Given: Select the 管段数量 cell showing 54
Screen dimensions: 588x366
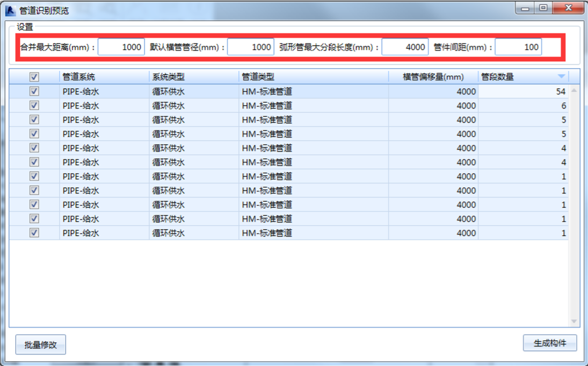Looking at the screenshot, I should coord(523,91).
